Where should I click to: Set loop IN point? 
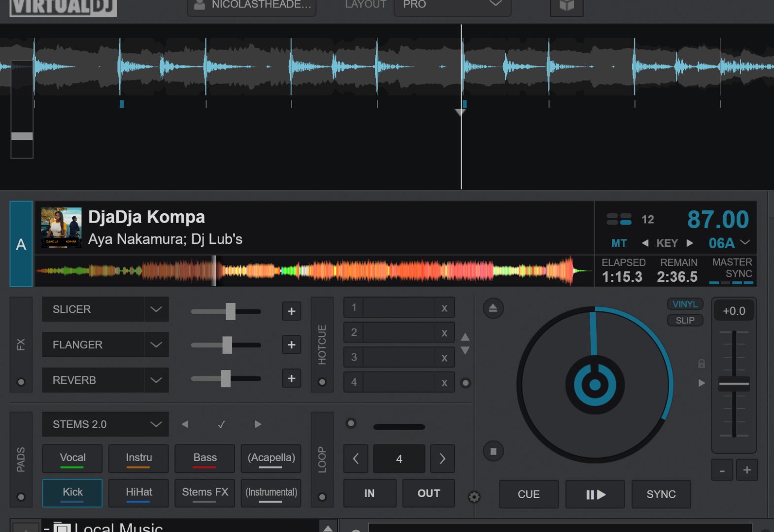[370, 493]
